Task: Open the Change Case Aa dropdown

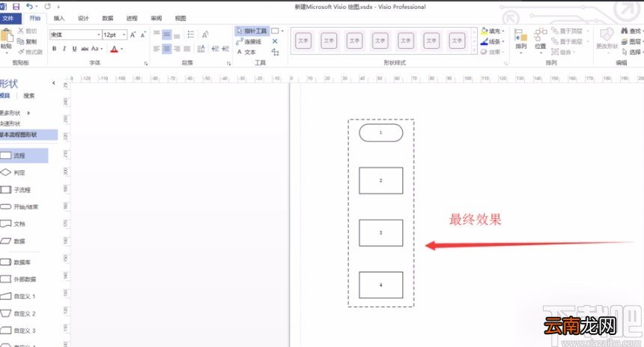Action: click(x=97, y=49)
